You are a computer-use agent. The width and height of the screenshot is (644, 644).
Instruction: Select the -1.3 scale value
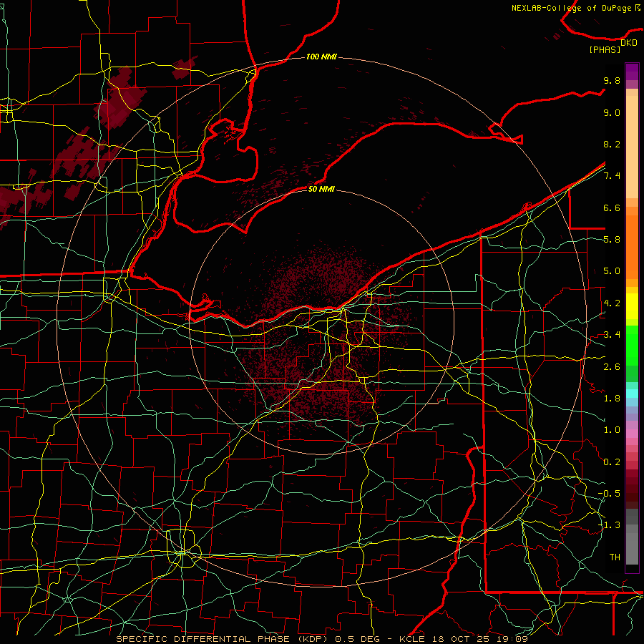coord(609,525)
